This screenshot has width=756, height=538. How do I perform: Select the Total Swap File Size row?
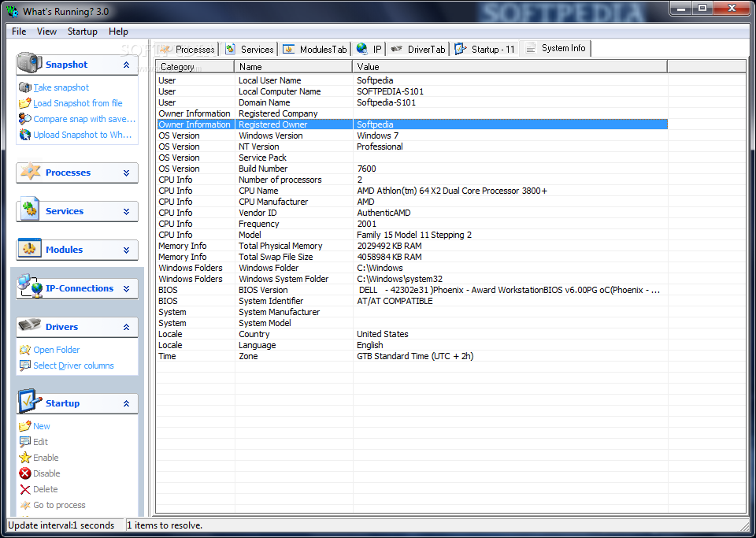pyautogui.click(x=412, y=257)
